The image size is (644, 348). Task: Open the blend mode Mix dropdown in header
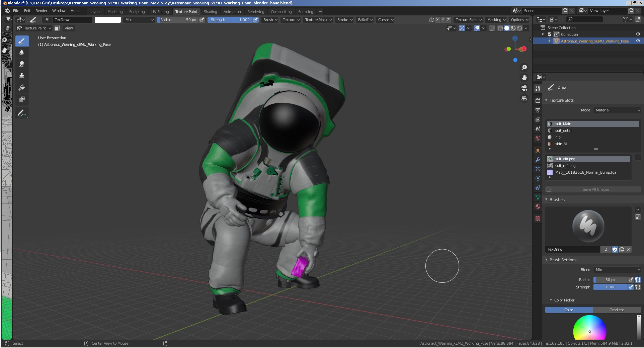[x=139, y=20]
